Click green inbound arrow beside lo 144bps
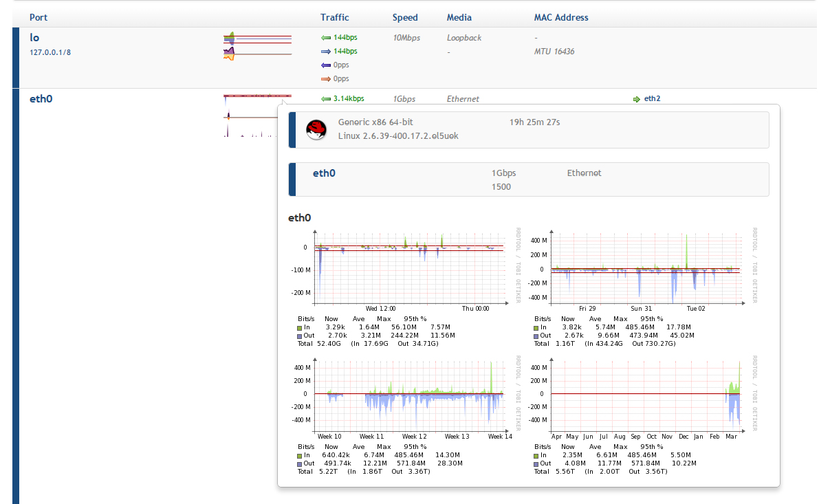The height and width of the screenshot is (504, 830). click(326, 38)
